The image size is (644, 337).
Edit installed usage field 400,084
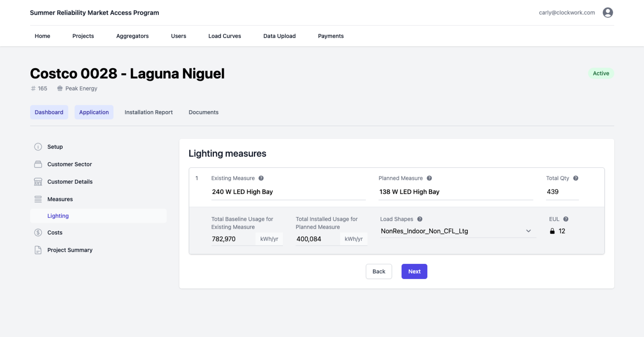(x=318, y=239)
